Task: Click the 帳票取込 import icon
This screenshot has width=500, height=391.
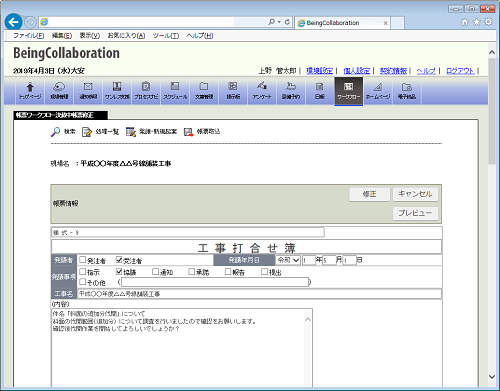Action: pyautogui.click(x=188, y=132)
